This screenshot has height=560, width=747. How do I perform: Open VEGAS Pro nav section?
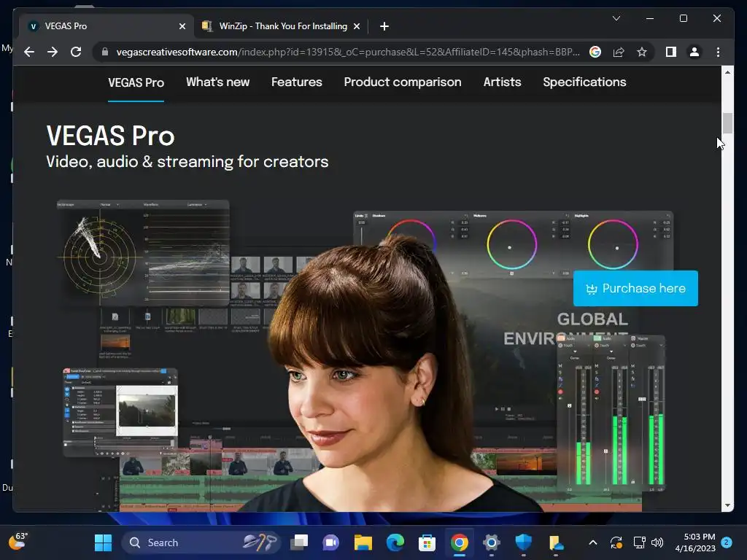[x=136, y=82]
